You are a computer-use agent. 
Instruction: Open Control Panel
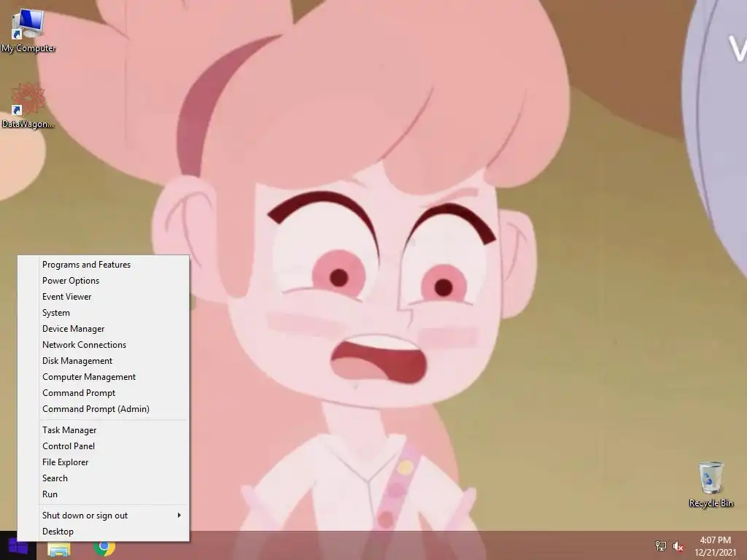tap(104, 446)
